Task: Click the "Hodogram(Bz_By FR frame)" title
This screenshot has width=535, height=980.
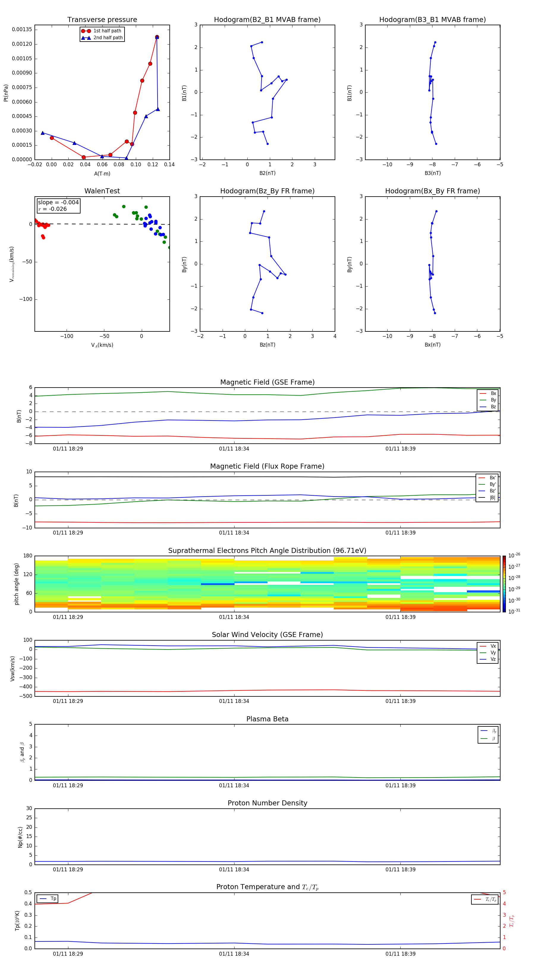Action: [x=267, y=191]
